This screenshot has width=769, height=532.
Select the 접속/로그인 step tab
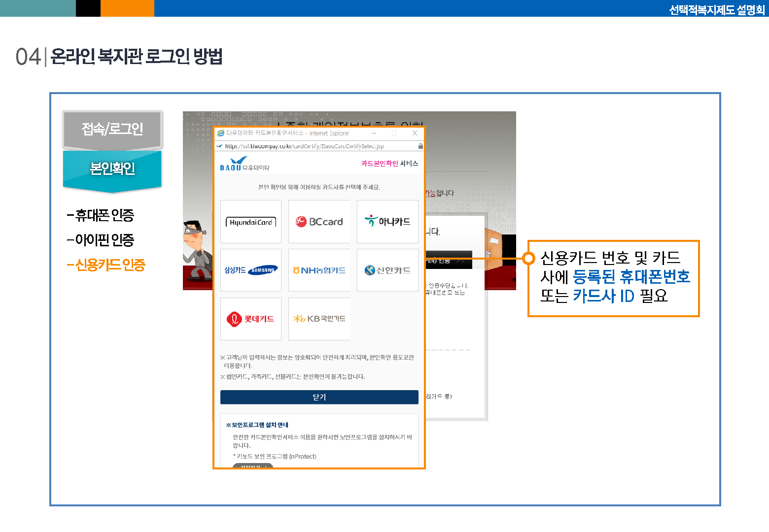112,130
